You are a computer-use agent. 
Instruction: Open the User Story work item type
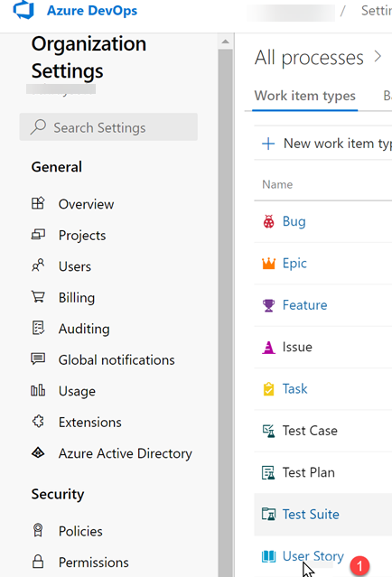pos(313,556)
